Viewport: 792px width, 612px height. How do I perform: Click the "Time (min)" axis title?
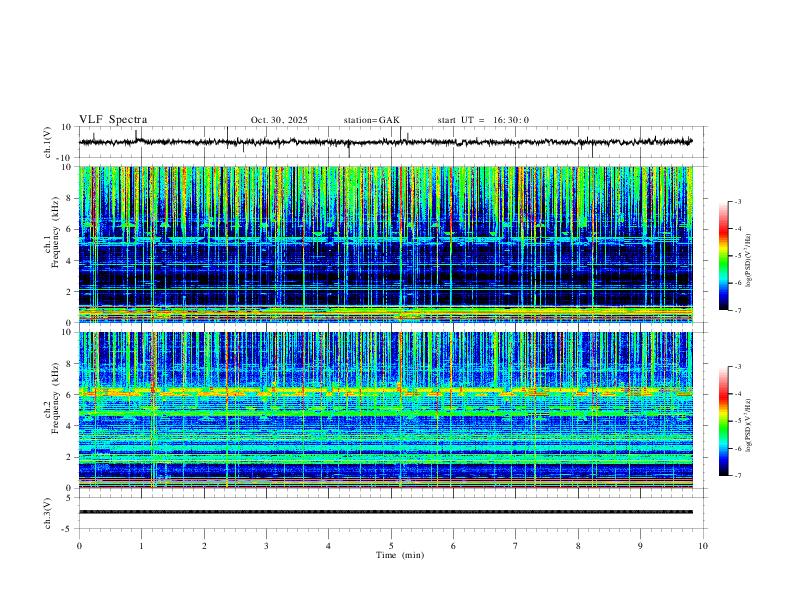(400, 555)
